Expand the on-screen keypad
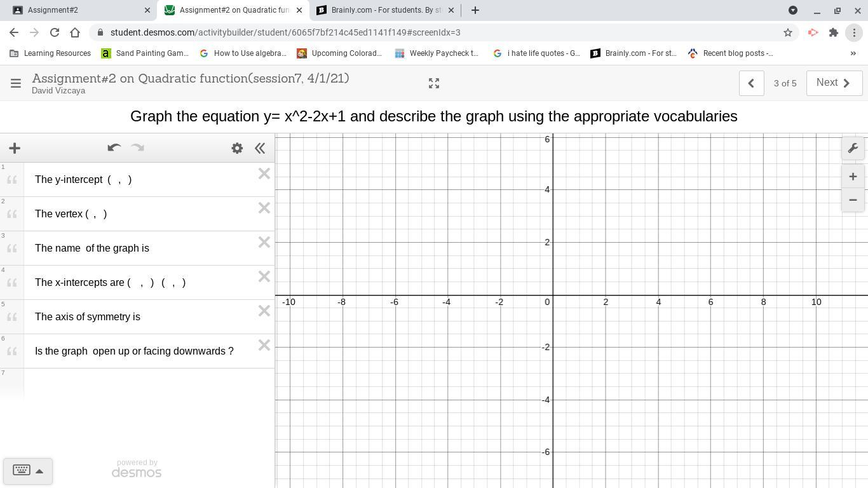This screenshot has height=488, width=868. tap(28, 471)
